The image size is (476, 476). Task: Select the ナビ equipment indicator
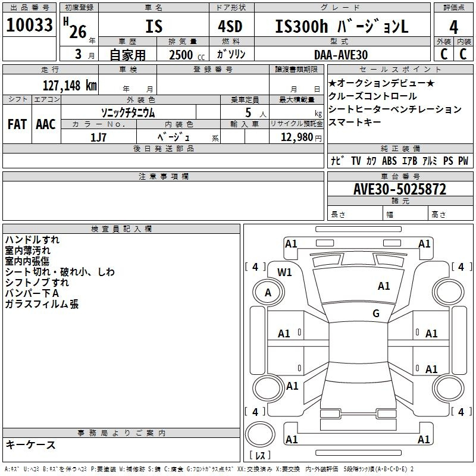(x=335, y=161)
